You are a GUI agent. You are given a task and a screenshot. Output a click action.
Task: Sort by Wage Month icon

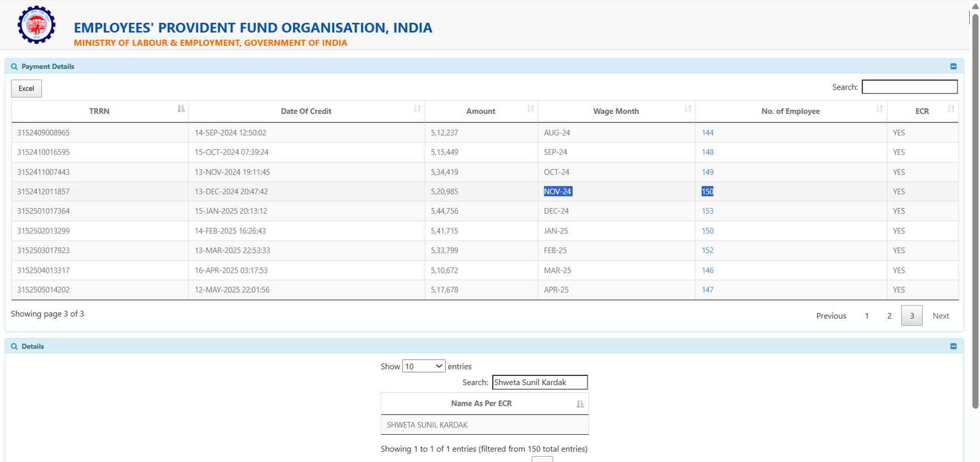[x=687, y=109]
